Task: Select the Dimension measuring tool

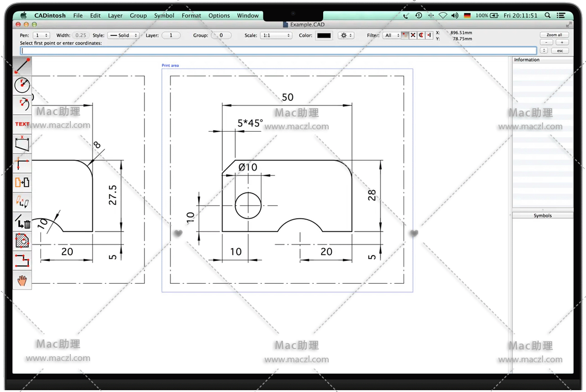Action: point(22,143)
